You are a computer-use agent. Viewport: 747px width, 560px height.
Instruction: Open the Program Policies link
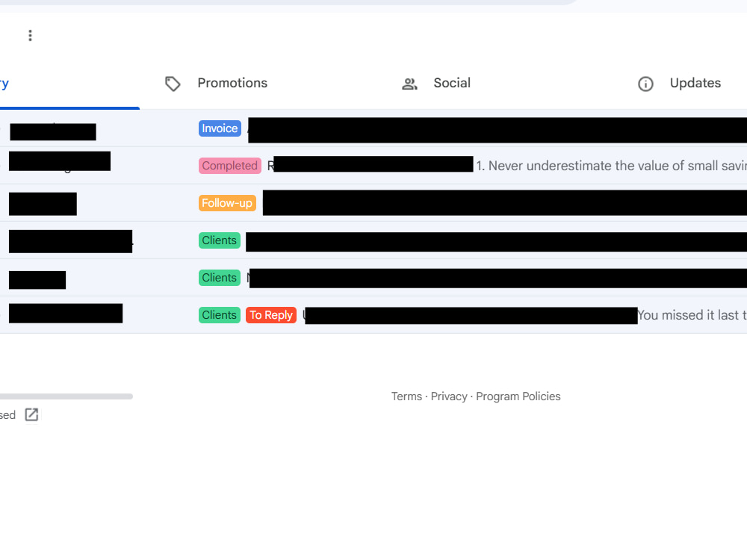[518, 396]
